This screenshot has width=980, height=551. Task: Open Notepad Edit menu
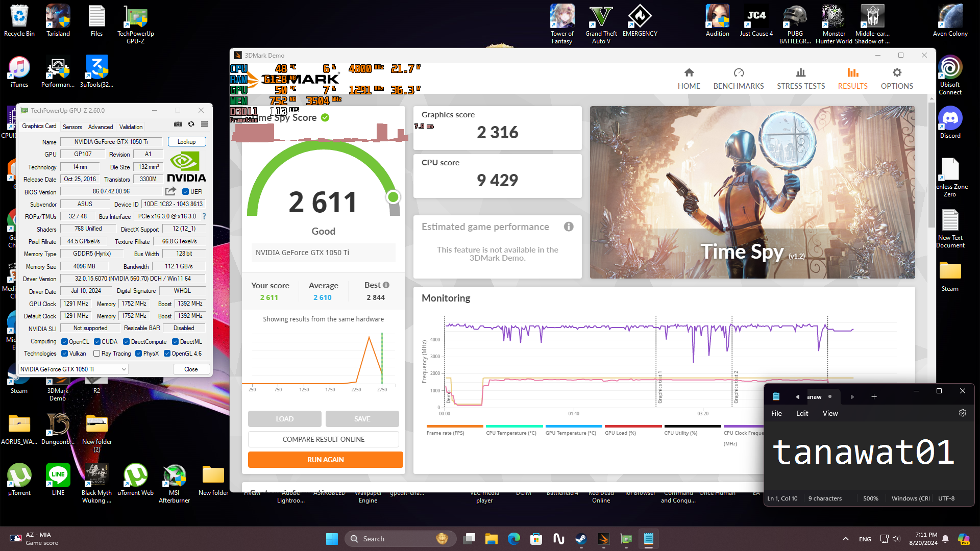pyautogui.click(x=801, y=413)
